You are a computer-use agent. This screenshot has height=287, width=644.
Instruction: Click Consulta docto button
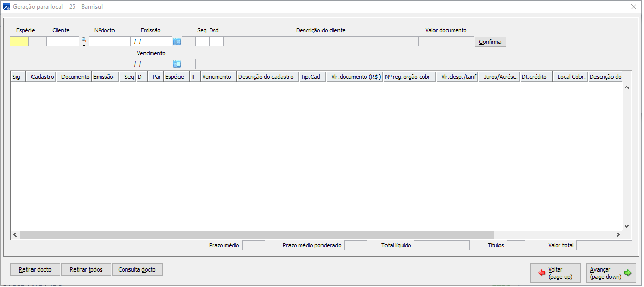[137, 269]
